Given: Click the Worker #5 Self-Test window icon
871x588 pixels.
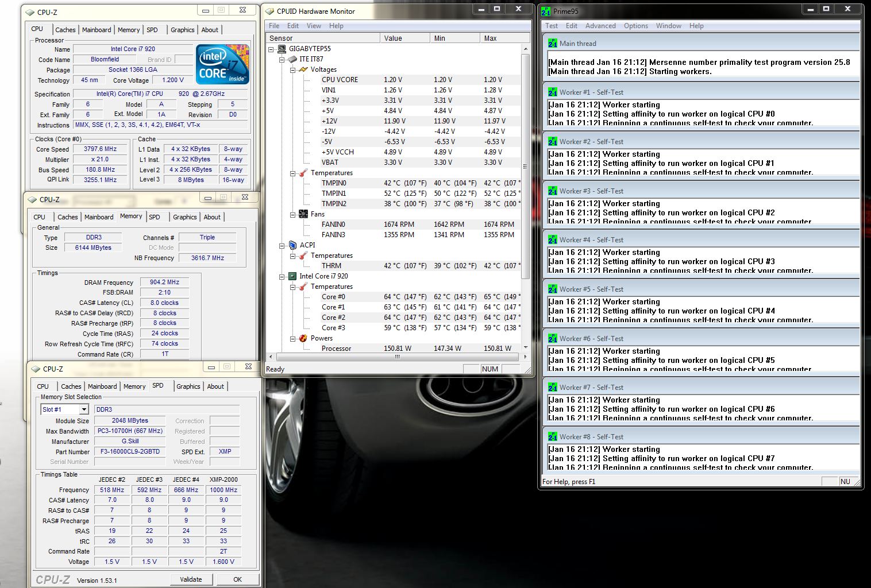Looking at the screenshot, I should (553, 289).
